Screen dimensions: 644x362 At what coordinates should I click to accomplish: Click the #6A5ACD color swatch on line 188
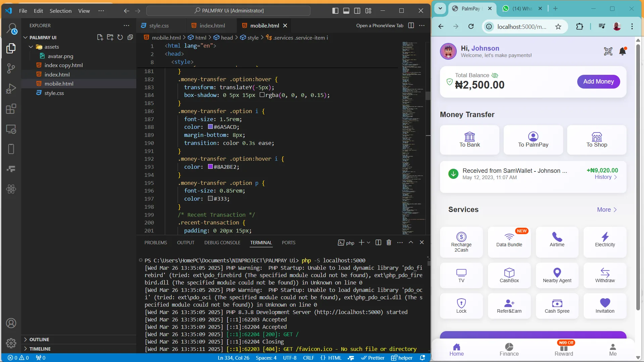(210, 127)
